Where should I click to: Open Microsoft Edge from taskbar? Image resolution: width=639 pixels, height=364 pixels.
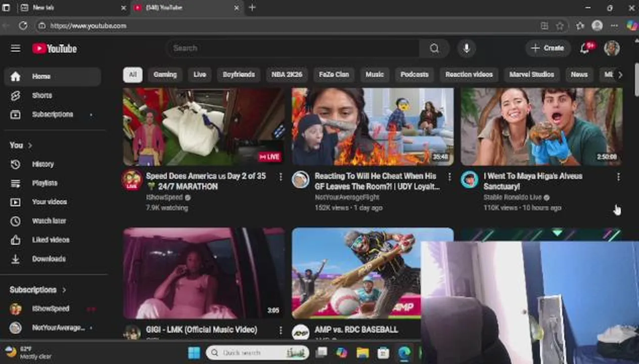[404, 353]
